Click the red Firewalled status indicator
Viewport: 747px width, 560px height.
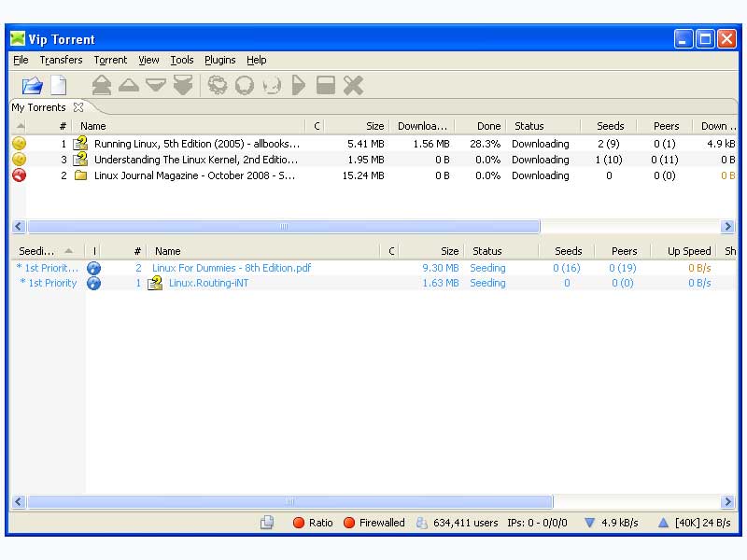[349, 523]
